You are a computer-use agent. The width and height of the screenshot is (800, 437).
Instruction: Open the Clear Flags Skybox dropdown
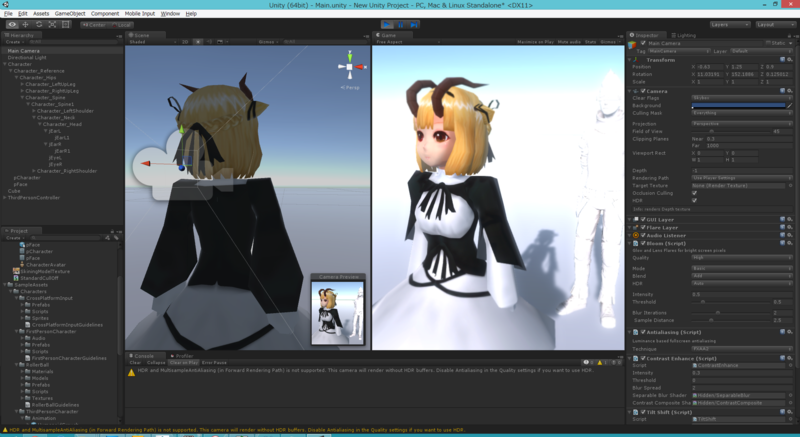[741, 98]
